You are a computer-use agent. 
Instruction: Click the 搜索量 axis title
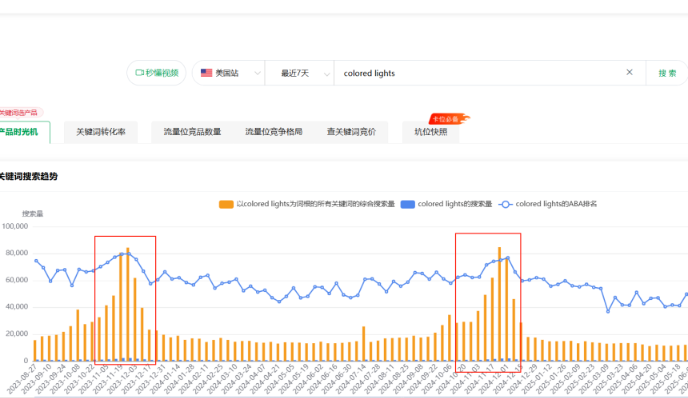click(x=32, y=214)
